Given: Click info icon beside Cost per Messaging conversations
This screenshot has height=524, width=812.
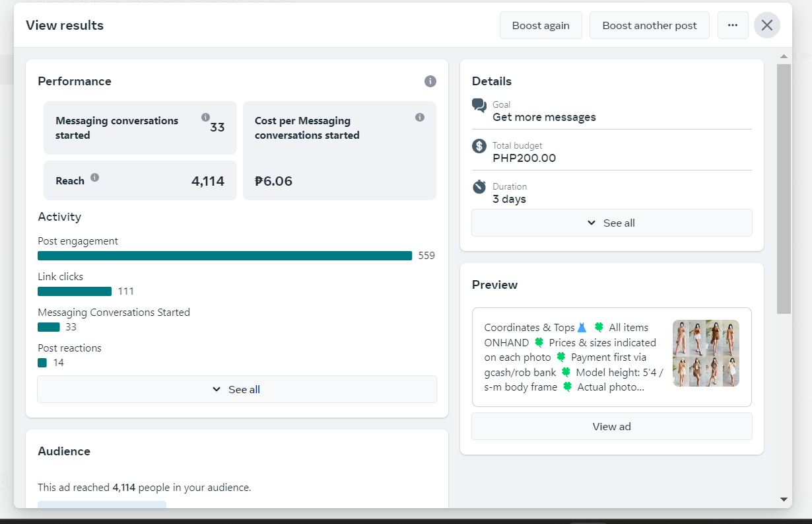Looking at the screenshot, I should [x=420, y=117].
